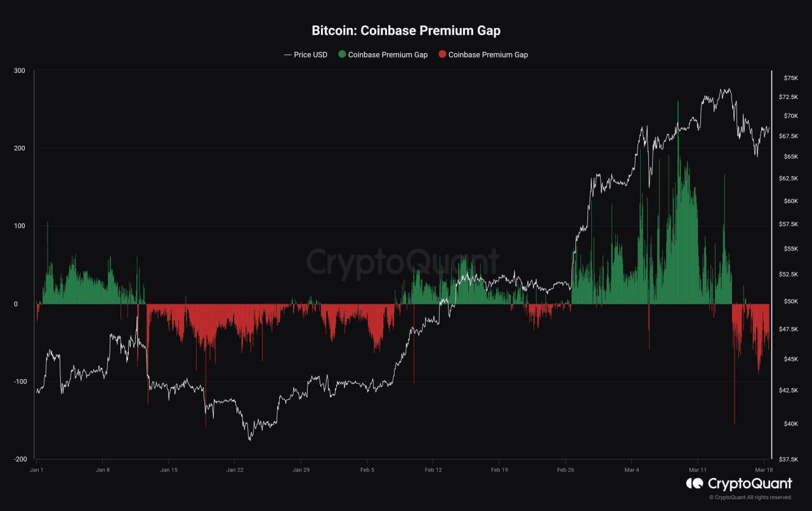This screenshot has width=812, height=511.
Task: Click the $60K price axis label
Action: (791, 202)
